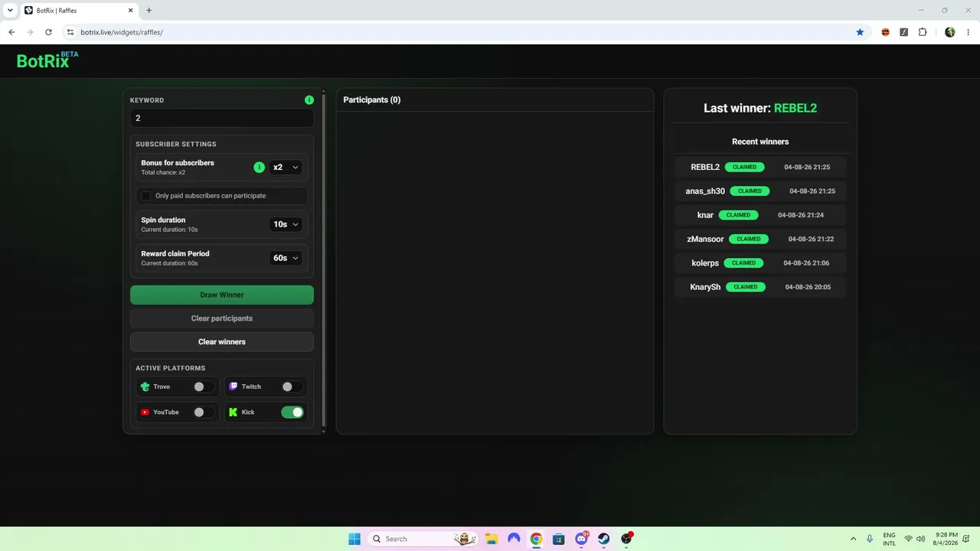Click the info icon for subscriber bonus

[x=259, y=167]
